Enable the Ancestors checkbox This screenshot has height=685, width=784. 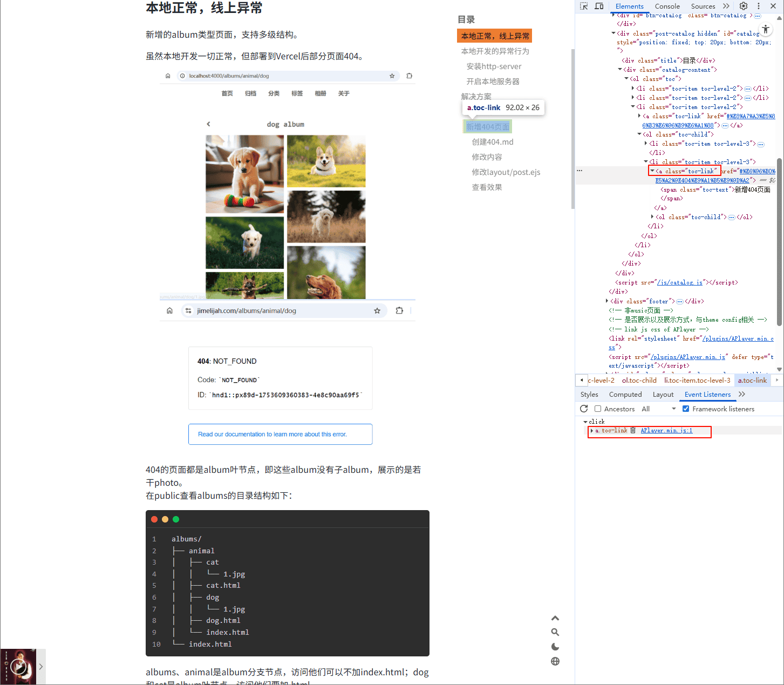[598, 409]
